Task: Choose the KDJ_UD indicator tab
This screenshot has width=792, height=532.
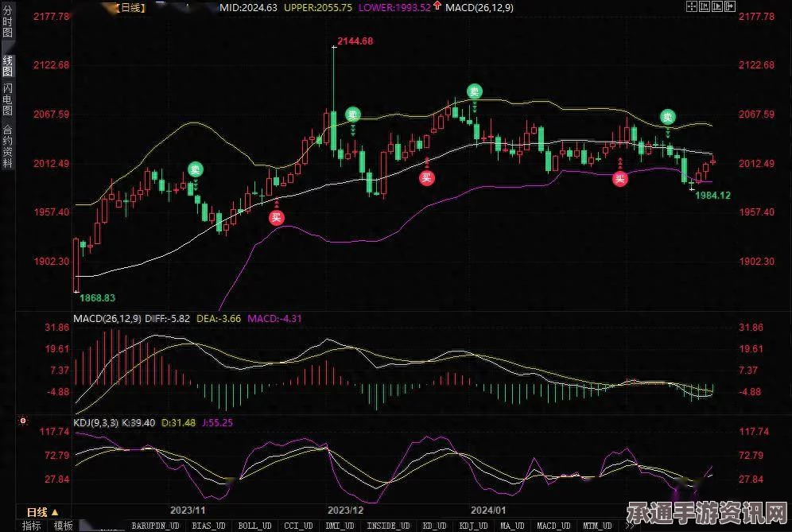Action: [x=474, y=526]
